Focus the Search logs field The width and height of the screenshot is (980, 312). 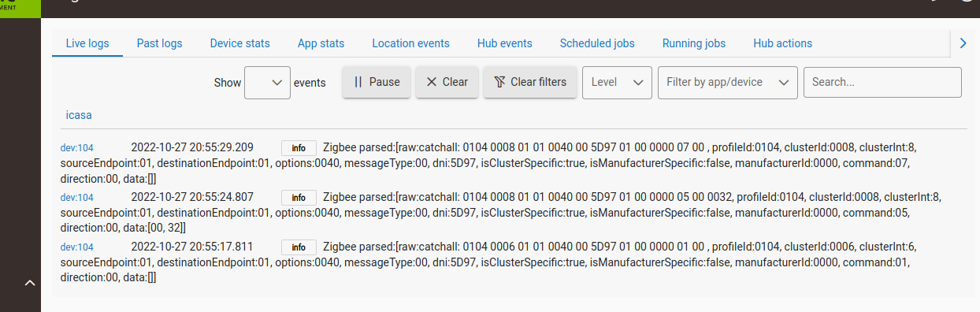tap(882, 82)
